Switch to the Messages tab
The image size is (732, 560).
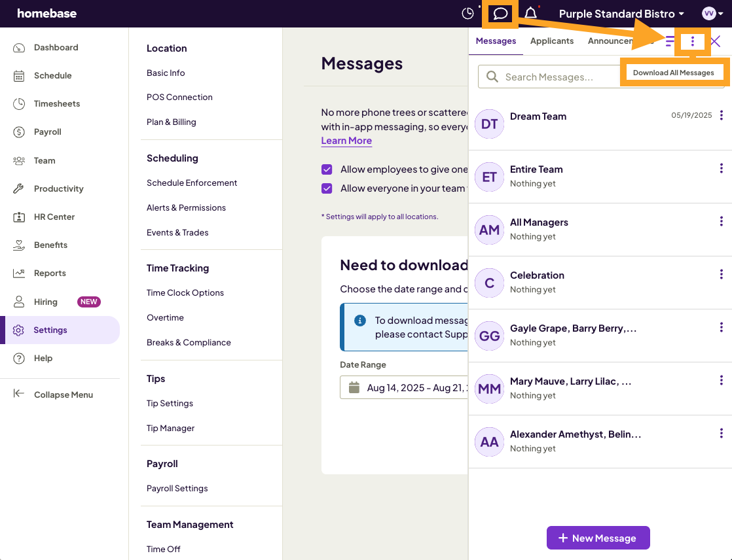[x=496, y=41]
